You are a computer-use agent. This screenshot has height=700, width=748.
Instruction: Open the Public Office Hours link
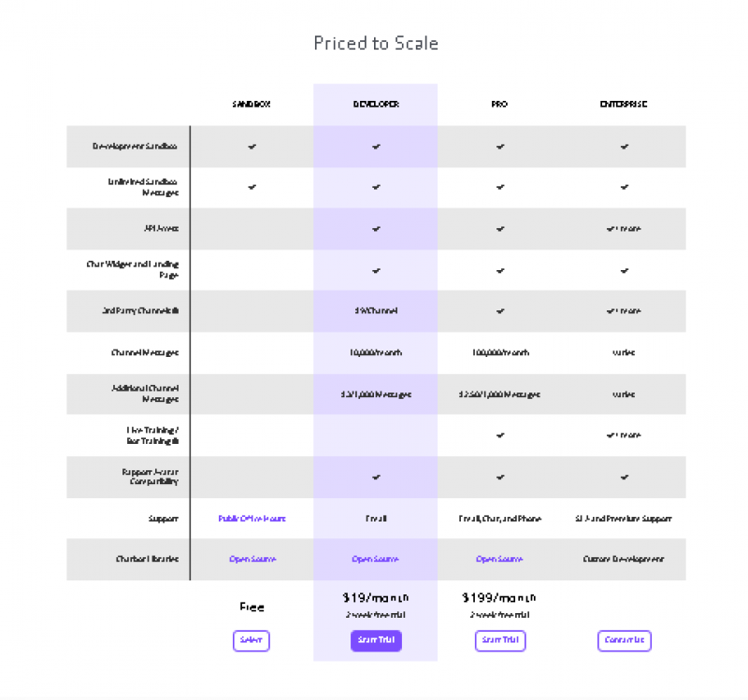[x=252, y=518]
